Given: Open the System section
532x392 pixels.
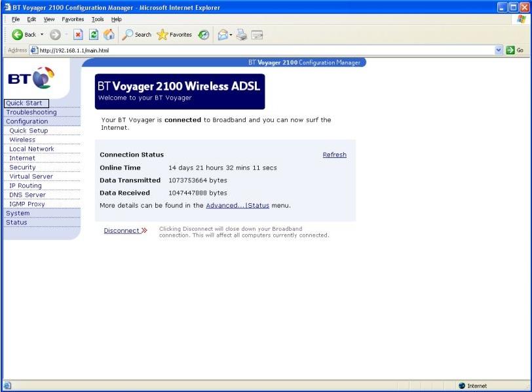Looking at the screenshot, I should (18, 213).
